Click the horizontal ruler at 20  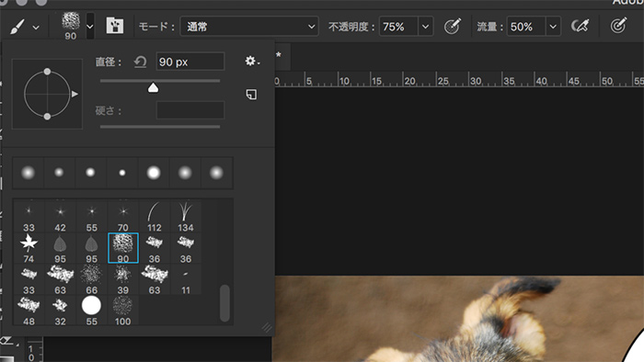pos(409,81)
